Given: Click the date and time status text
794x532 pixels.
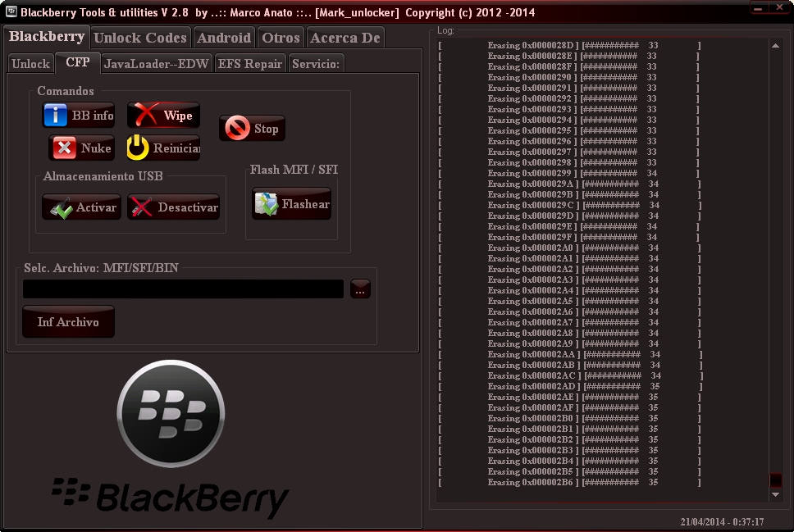Looking at the screenshot, I should tap(722, 522).
